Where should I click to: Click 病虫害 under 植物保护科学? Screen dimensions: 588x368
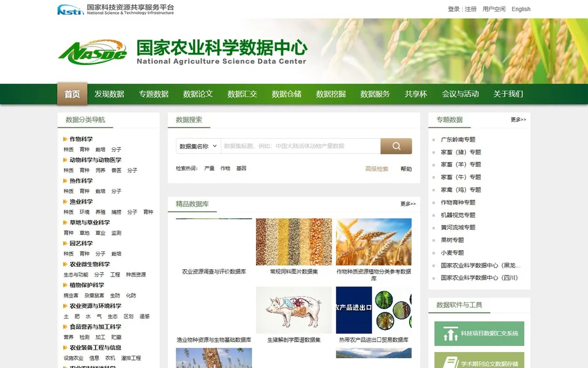(x=71, y=296)
